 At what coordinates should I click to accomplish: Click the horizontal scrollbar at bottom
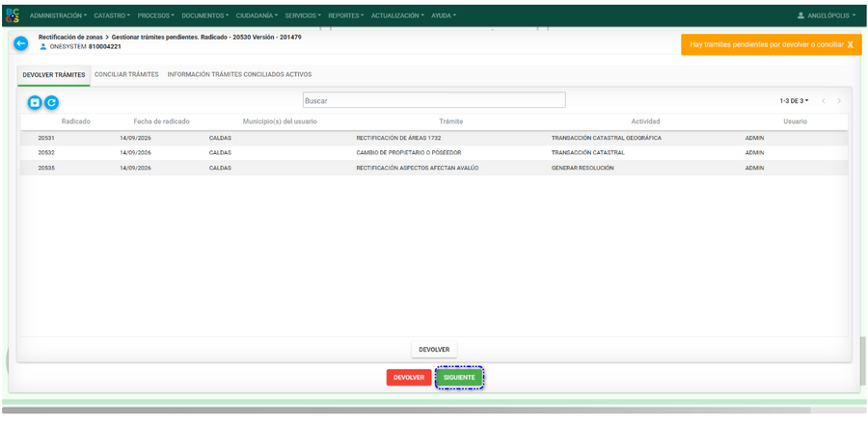tap(406, 410)
